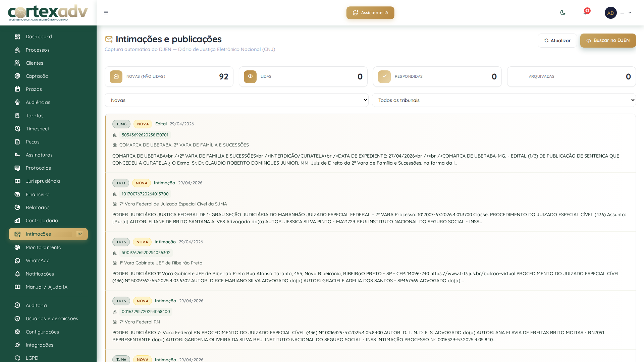Click the Atualizar button
The image size is (644, 362).
[557, 41]
